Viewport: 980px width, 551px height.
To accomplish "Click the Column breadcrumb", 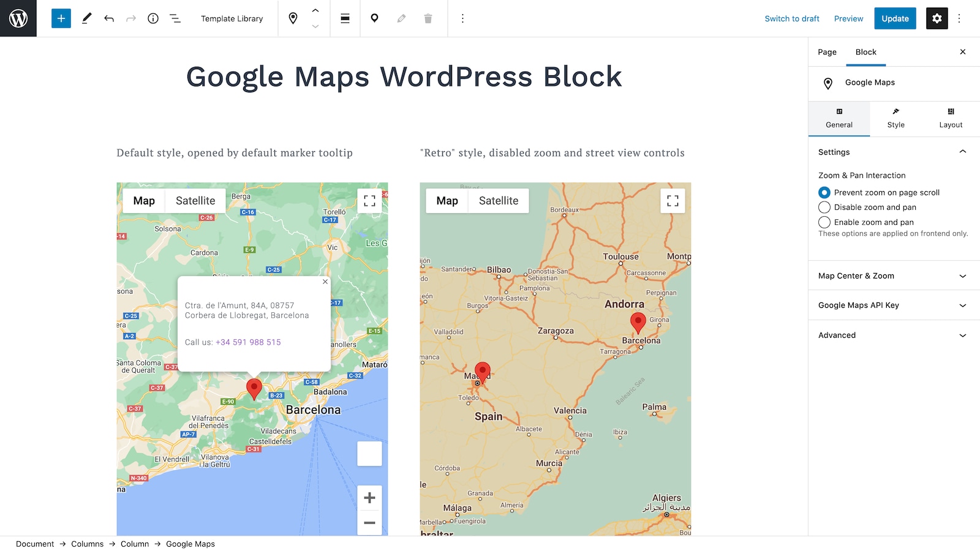I will [x=135, y=544].
